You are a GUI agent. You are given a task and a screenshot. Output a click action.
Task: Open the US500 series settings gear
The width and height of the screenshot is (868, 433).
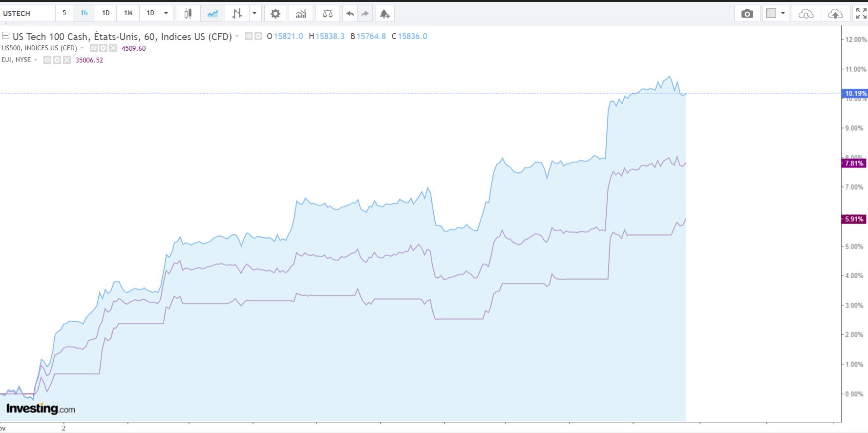pyautogui.click(x=104, y=48)
